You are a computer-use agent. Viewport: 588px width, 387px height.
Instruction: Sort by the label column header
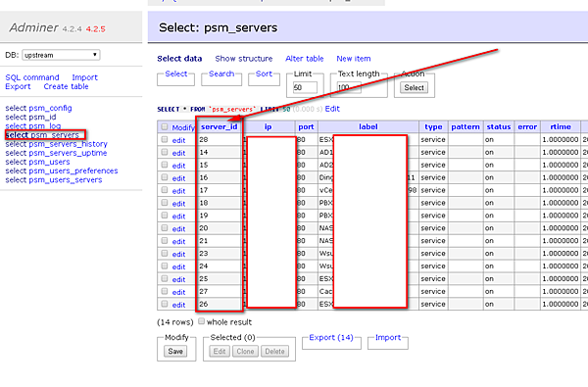(368, 126)
